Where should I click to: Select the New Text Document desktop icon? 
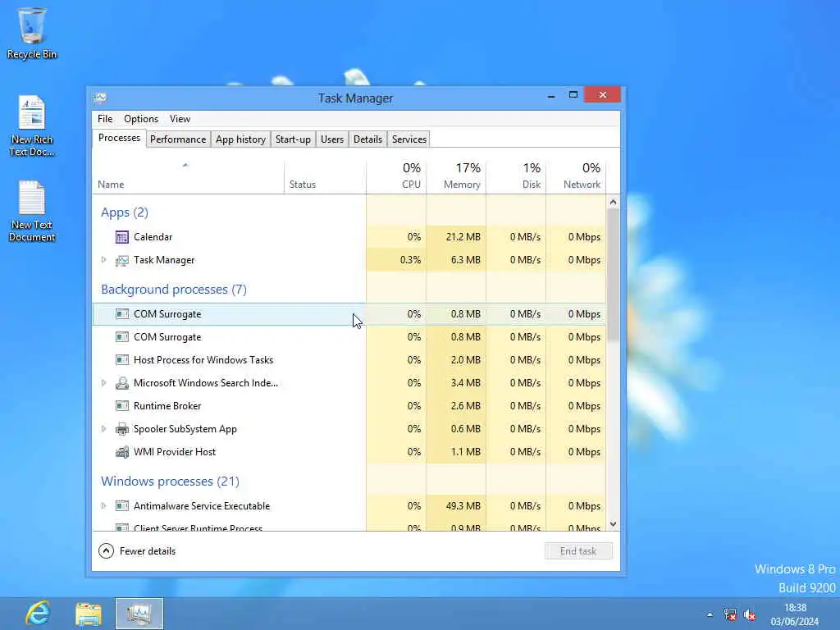[x=32, y=212]
